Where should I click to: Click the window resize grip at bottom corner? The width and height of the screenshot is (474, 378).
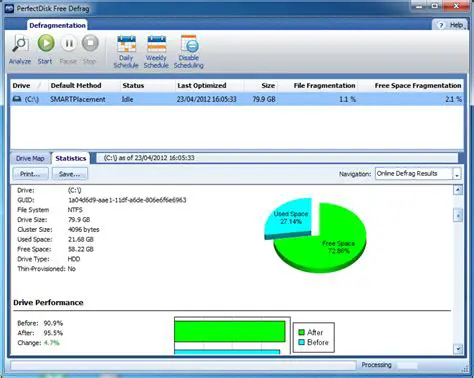pos(465,369)
